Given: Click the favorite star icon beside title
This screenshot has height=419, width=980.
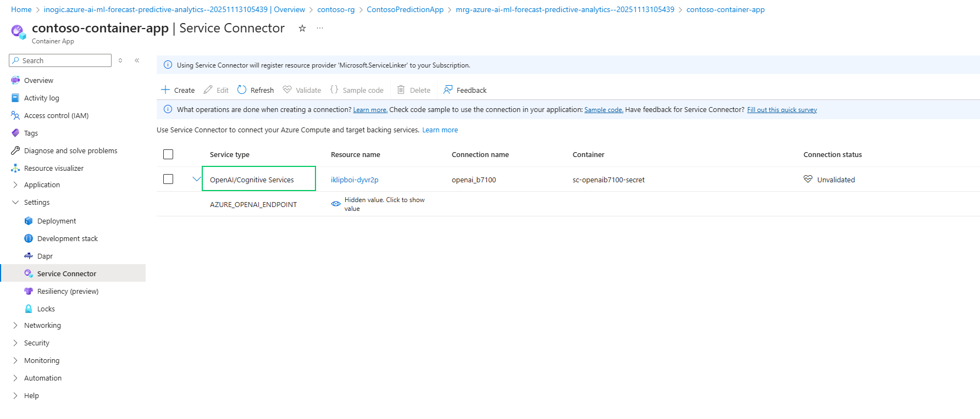Looking at the screenshot, I should pyautogui.click(x=302, y=28).
